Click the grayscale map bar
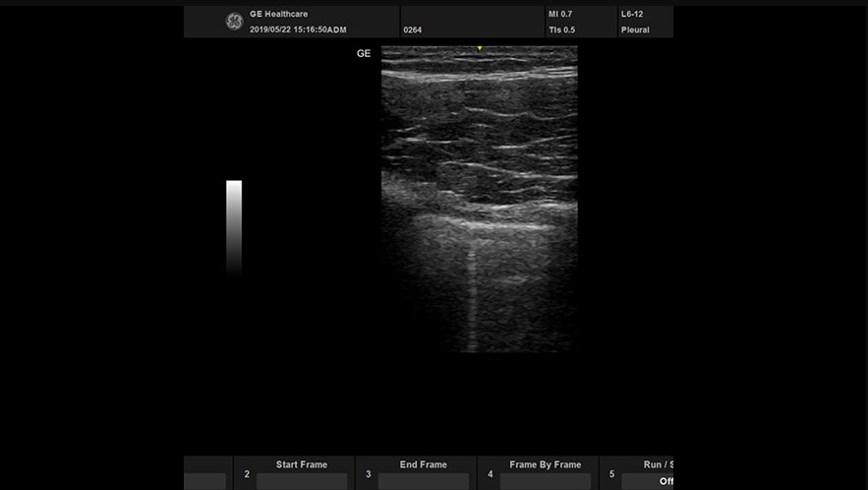This screenshot has height=490, width=868. (x=234, y=224)
